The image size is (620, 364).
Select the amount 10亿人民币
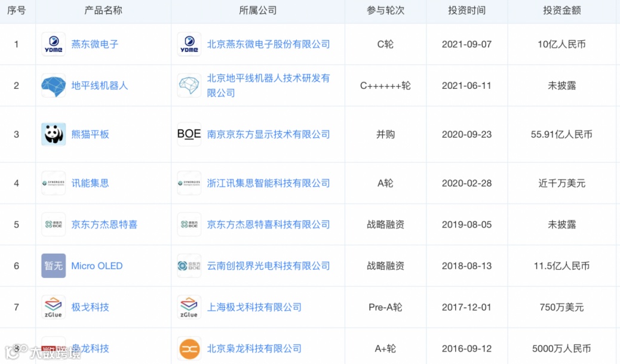point(562,44)
